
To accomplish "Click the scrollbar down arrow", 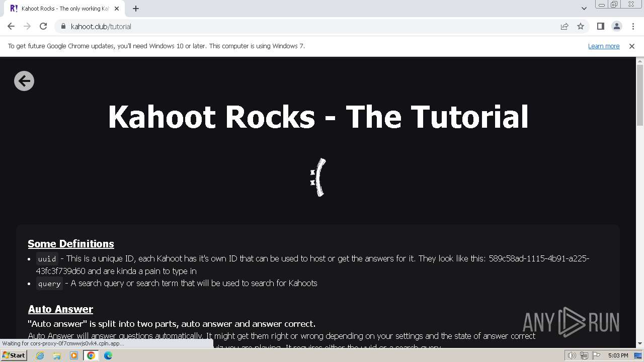I will tap(640, 344).
